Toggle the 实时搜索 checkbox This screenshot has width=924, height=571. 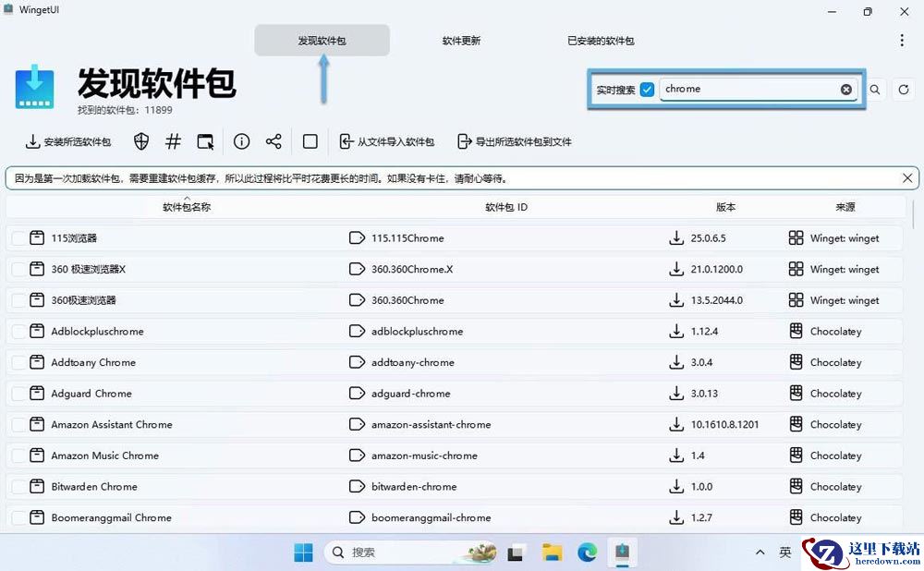(647, 90)
